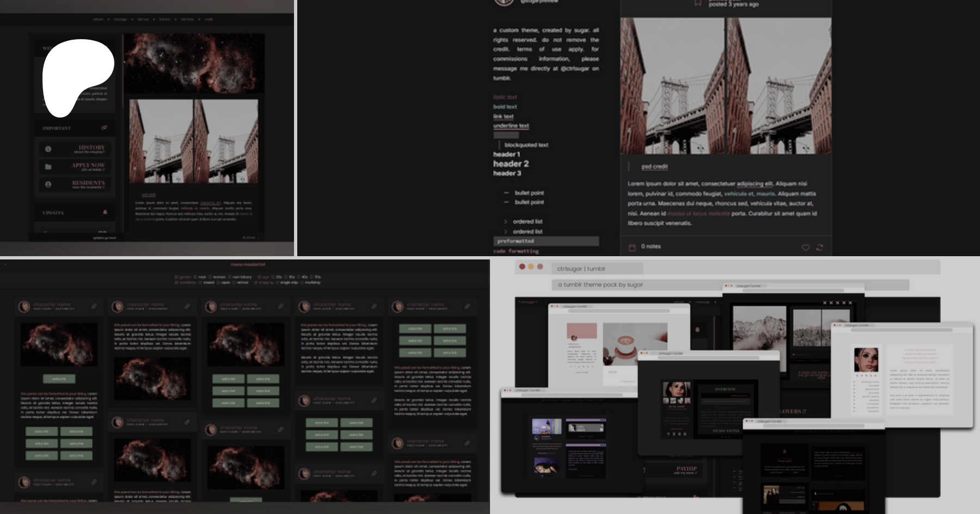
Task: Click the nebula header image
Action: pos(194,63)
